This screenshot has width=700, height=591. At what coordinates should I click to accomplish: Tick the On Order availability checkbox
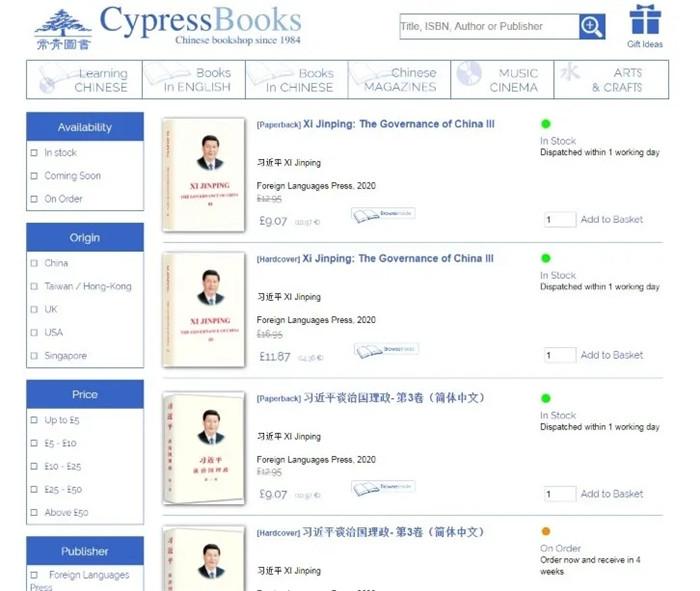[34, 199]
